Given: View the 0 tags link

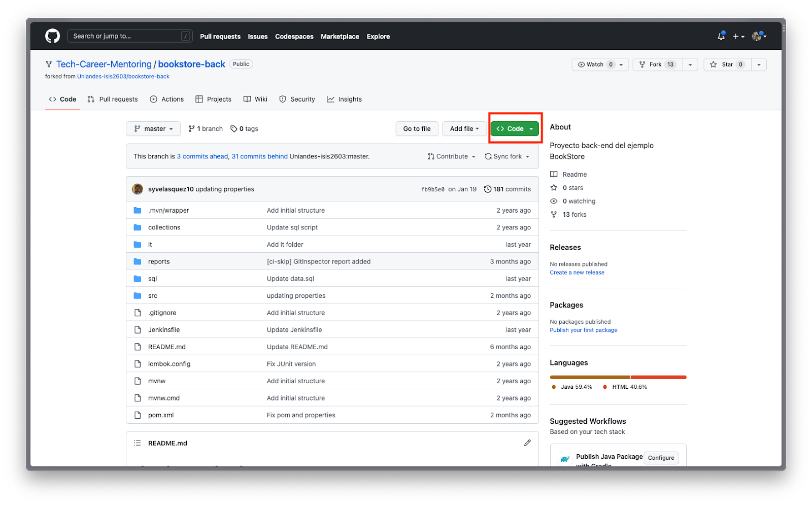Looking at the screenshot, I should (x=244, y=129).
